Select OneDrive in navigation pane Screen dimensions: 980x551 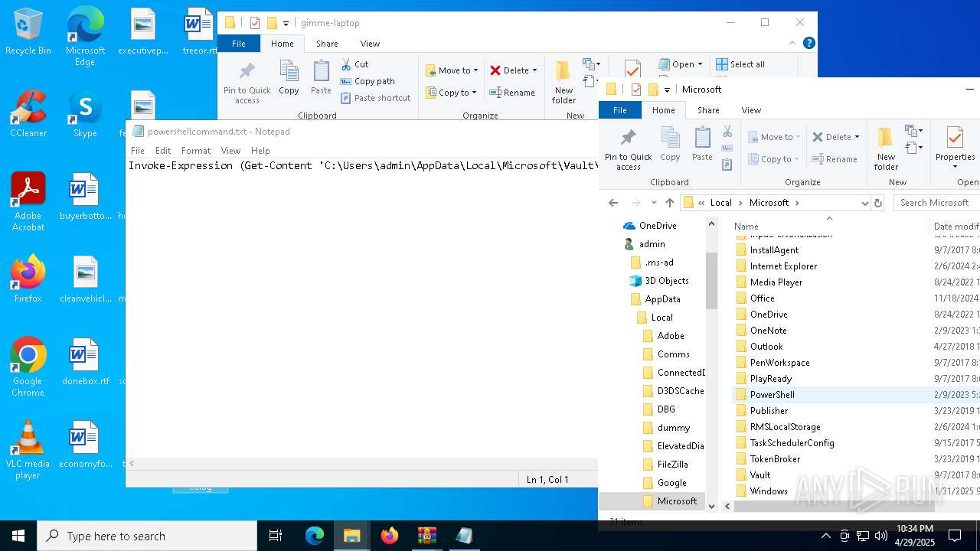pyautogui.click(x=658, y=226)
